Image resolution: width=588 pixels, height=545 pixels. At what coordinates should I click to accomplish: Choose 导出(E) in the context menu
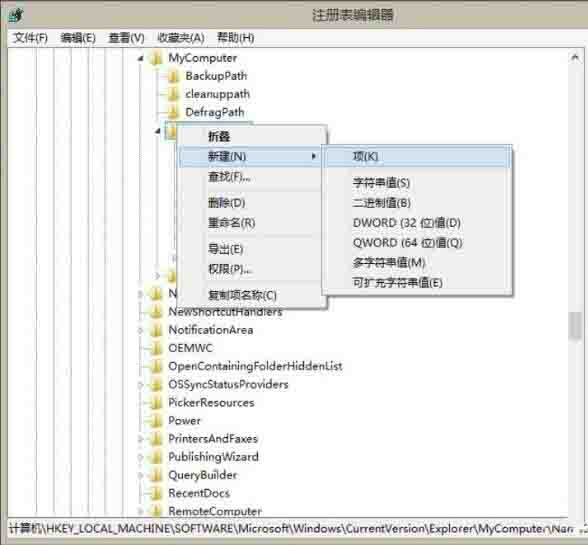250,249
